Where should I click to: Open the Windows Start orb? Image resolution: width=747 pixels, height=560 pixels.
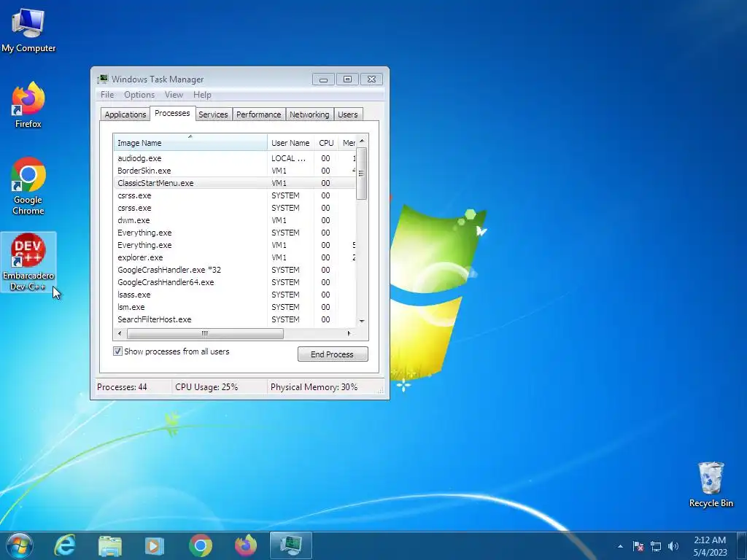20,545
